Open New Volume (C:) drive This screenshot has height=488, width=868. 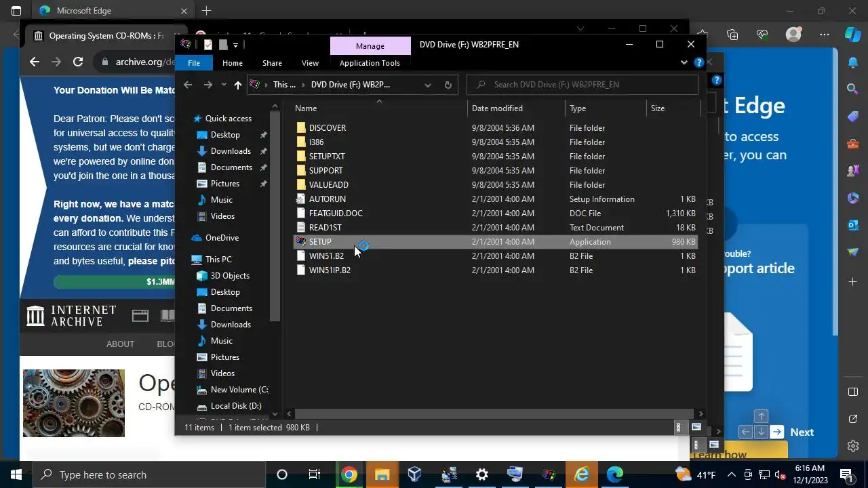239,390
